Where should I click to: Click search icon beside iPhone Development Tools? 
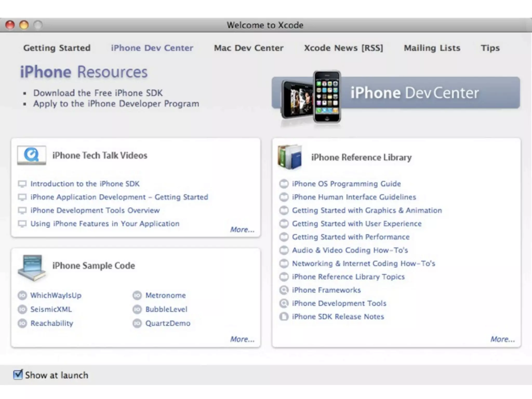coord(284,303)
